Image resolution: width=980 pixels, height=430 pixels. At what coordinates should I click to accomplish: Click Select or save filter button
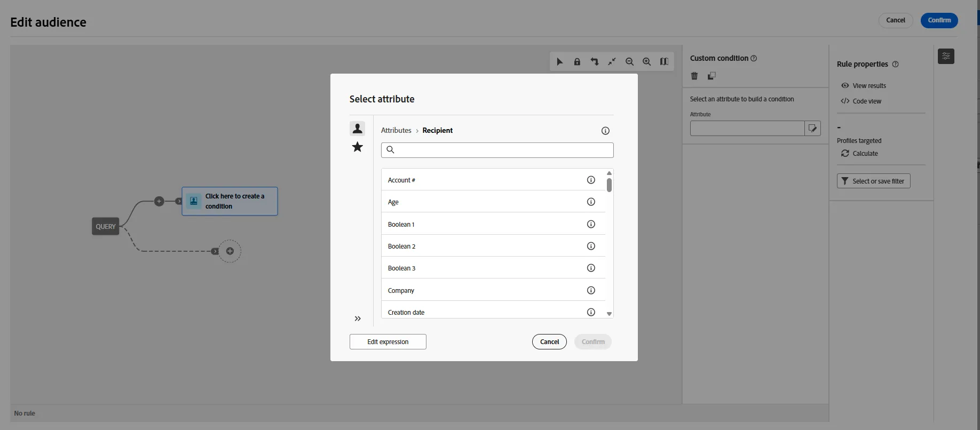click(873, 181)
